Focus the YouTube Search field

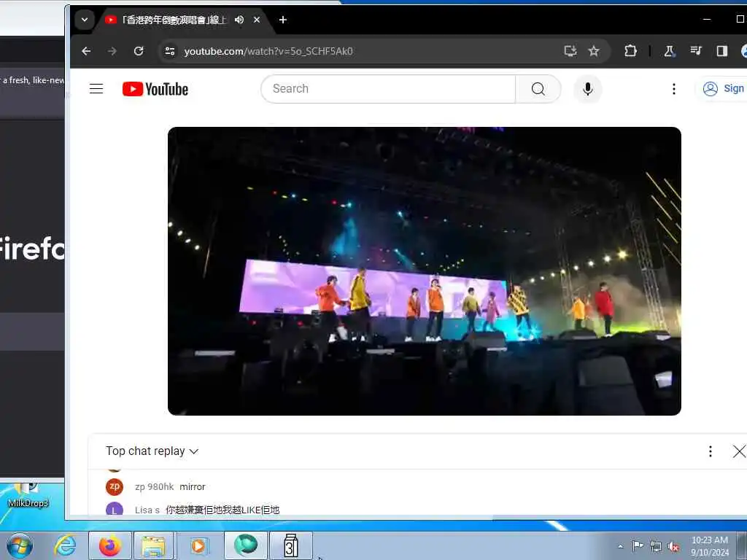(x=388, y=89)
